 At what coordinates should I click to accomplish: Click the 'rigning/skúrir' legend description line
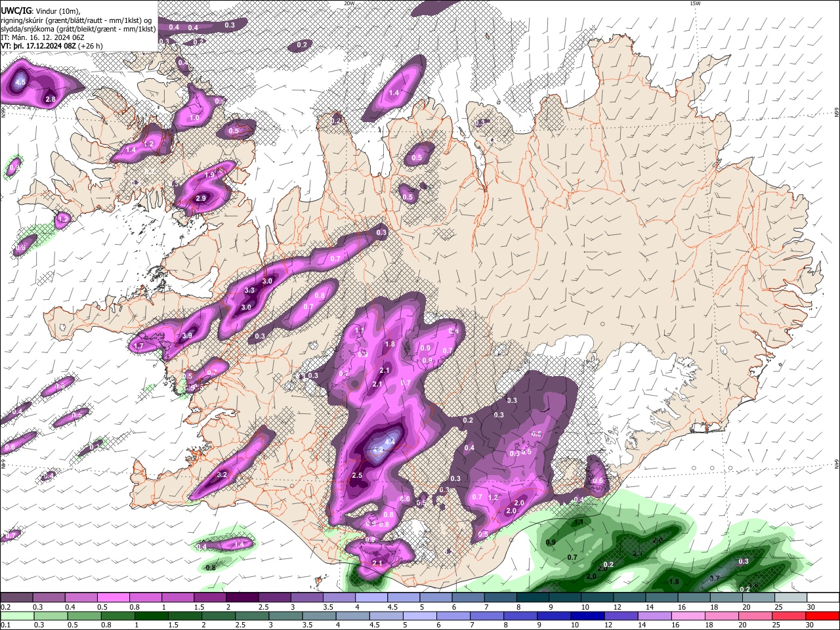pyautogui.click(x=76, y=20)
